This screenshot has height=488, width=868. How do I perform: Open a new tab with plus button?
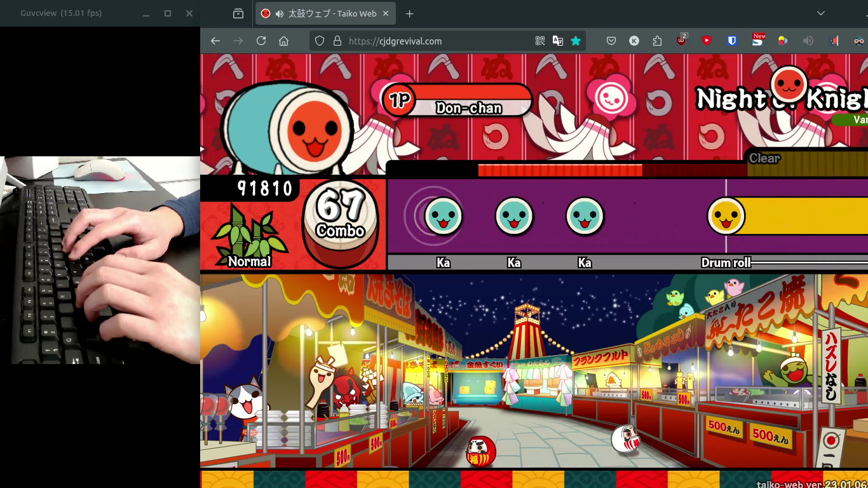[x=409, y=13]
